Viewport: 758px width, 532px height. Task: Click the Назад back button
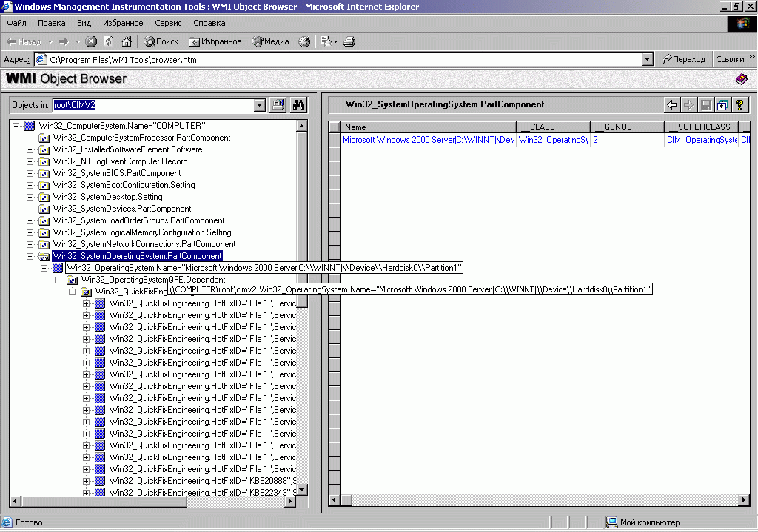[24, 41]
